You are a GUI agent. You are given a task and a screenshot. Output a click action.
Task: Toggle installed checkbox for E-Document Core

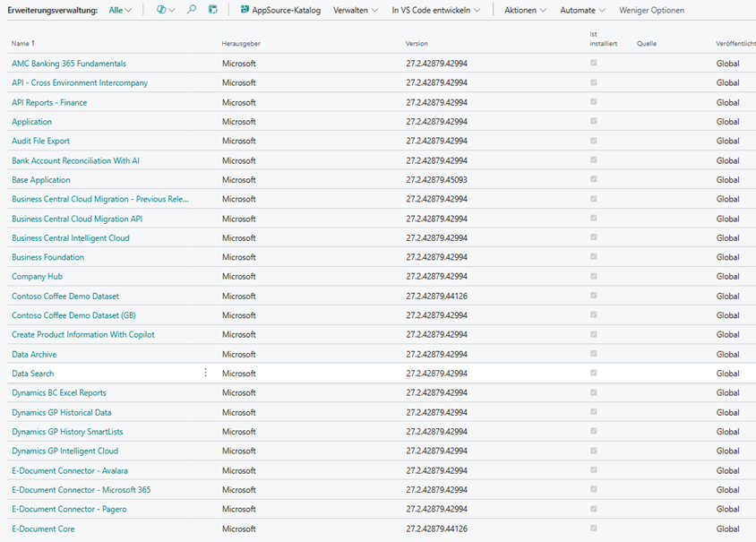[x=593, y=529]
